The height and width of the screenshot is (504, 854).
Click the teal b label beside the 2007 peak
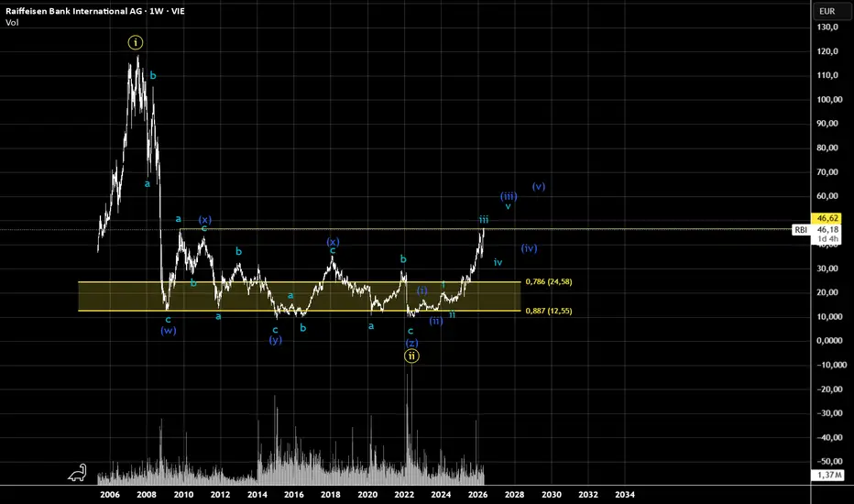(x=153, y=76)
